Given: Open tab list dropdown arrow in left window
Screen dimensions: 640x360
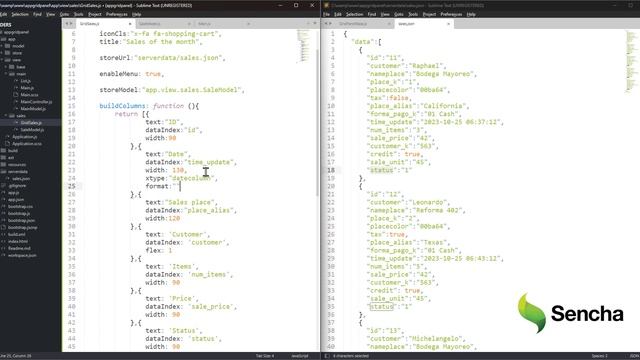Looking at the screenshot, I should pyautogui.click(x=315, y=23).
